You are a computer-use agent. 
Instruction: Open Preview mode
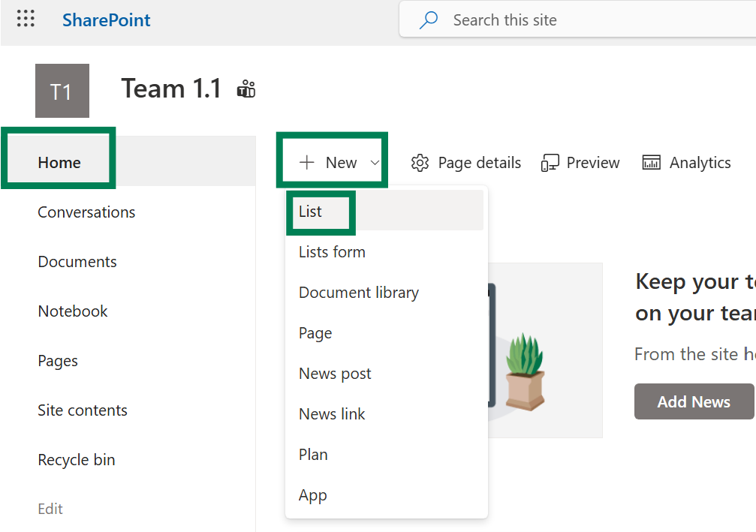[592, 162]
